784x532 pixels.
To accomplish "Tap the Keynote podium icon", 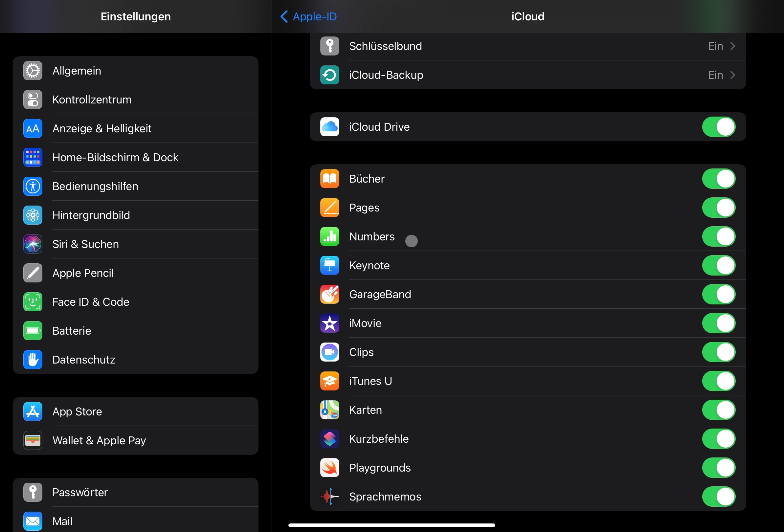I will click(x=329, y=265).
